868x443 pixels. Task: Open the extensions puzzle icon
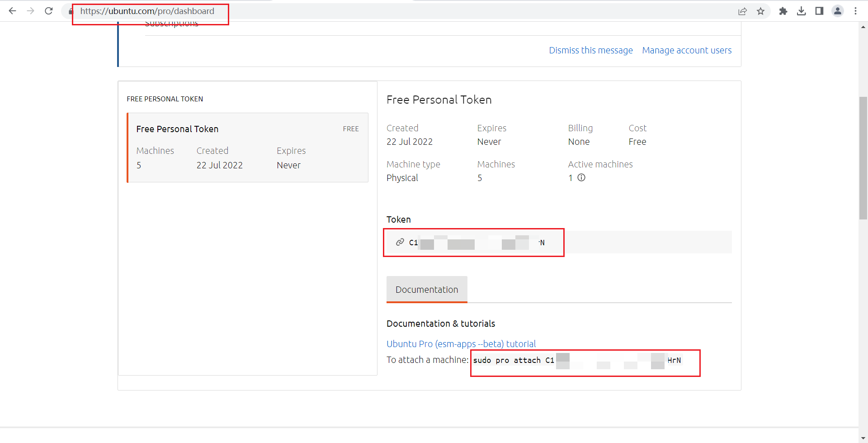783,11
